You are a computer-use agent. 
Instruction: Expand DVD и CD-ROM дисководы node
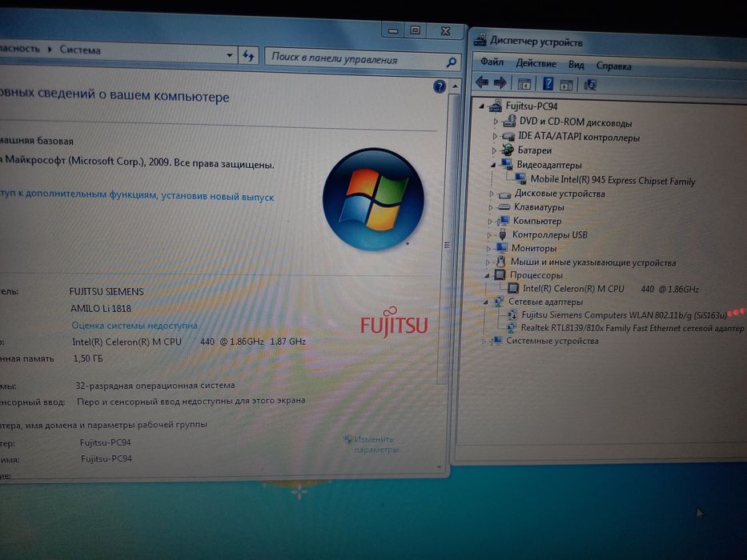496,122
